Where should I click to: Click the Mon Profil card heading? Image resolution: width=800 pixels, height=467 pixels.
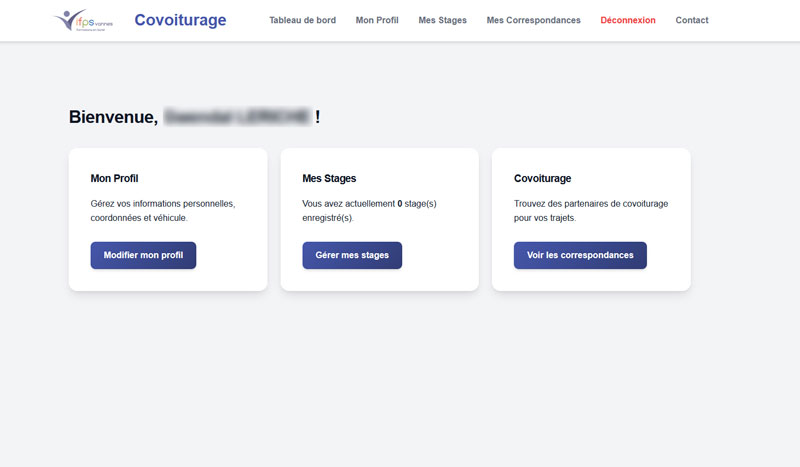(114, 178)
